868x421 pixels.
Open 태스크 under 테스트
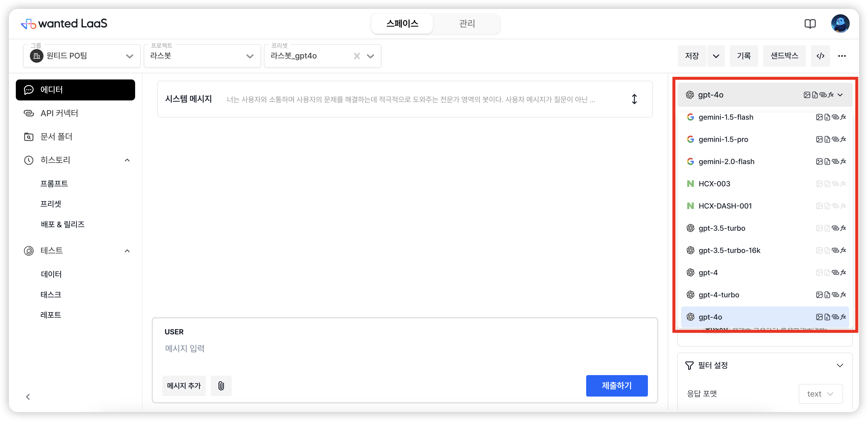coord(51,295)
